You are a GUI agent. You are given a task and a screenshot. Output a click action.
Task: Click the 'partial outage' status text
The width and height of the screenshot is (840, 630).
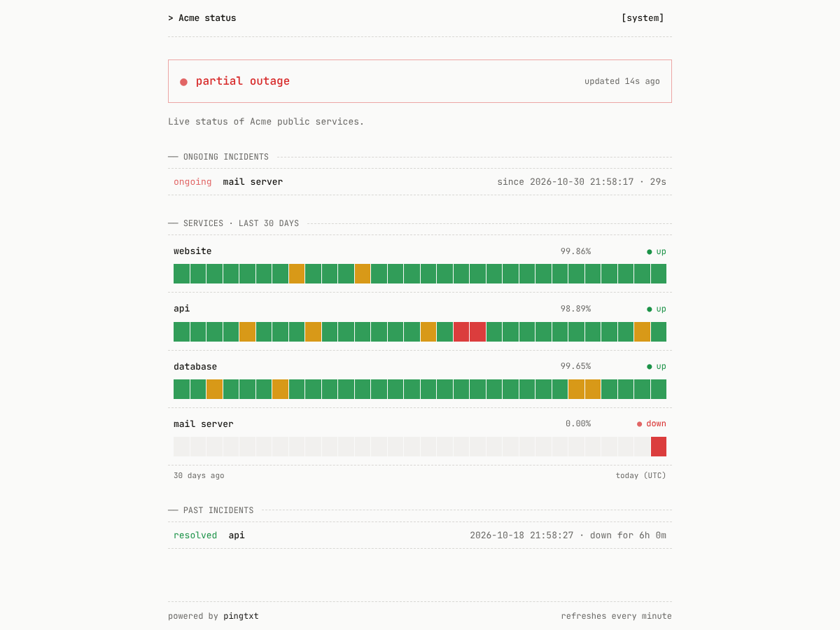[x=243, y=81]
